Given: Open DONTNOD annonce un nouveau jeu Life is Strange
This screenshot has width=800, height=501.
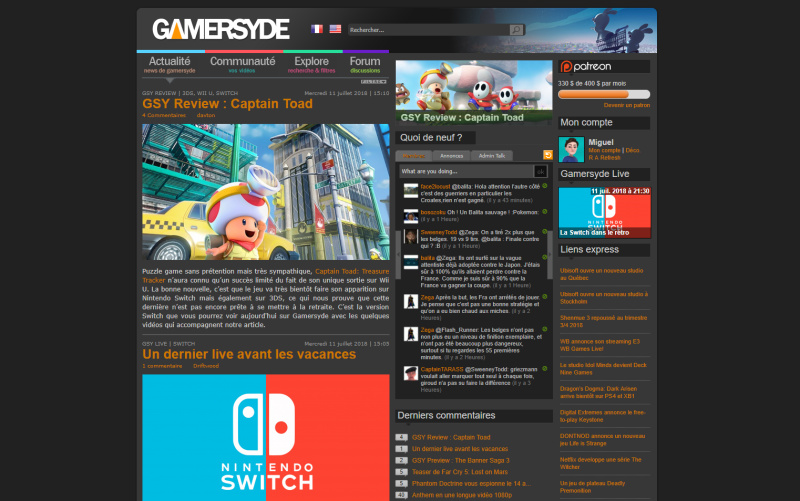Looking at the screenshot, I should pos(602,440).
